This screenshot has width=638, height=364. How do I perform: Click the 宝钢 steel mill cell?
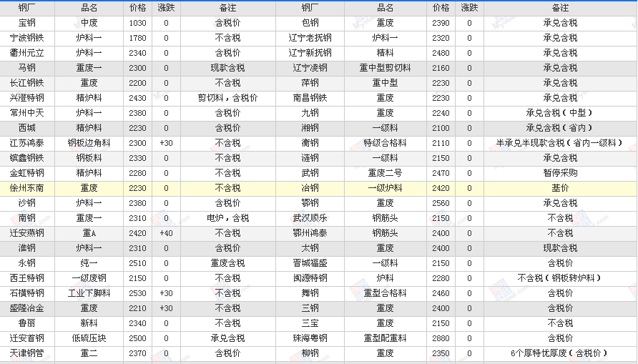[27, 23]
